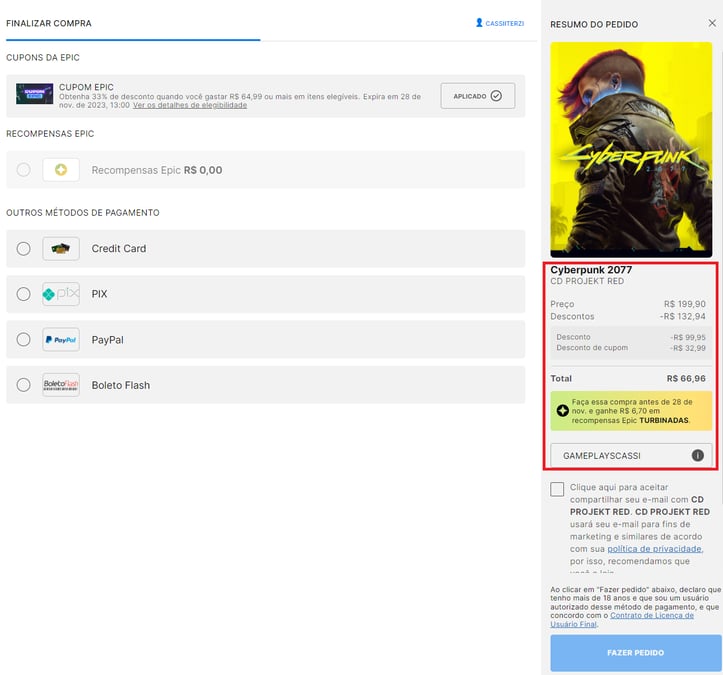This screenshot has width=723, height=675.
Task: Select PIX payment radio button
Action: [24, 294]
